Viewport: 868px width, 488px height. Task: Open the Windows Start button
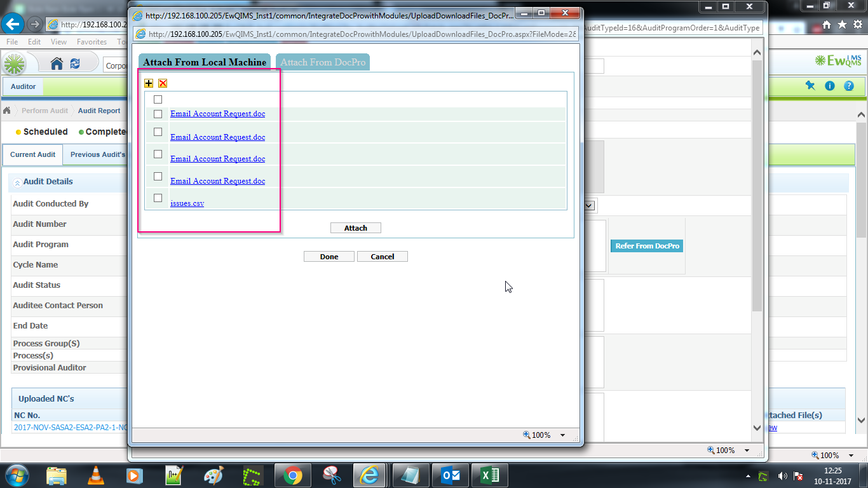16,475
